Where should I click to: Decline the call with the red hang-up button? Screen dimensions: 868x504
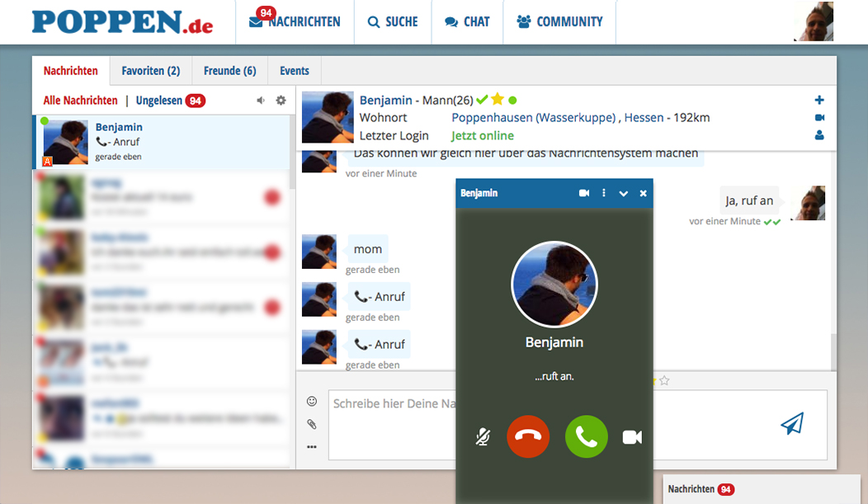[528, 436]
